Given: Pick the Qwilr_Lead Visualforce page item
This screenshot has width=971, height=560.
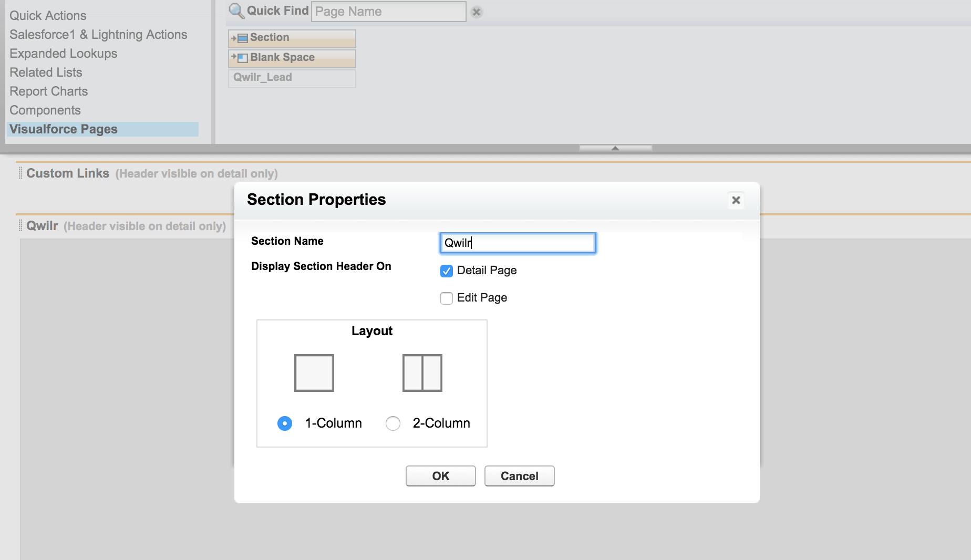Looking at the screenshot, I should point(292,78).
